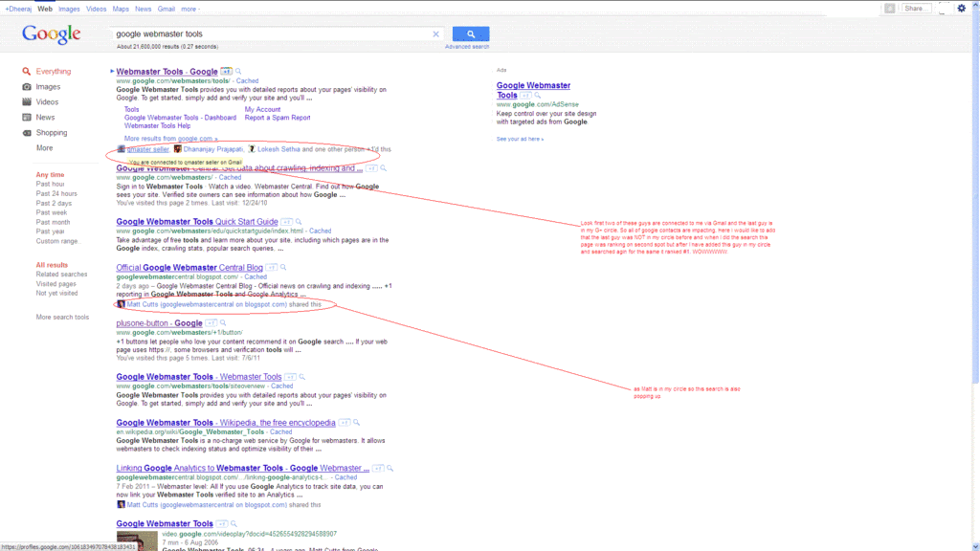Image resolution: width=980 pixels, height=551 pixels.
Task: Open My Account sitelink
Action: click(262, 109)
